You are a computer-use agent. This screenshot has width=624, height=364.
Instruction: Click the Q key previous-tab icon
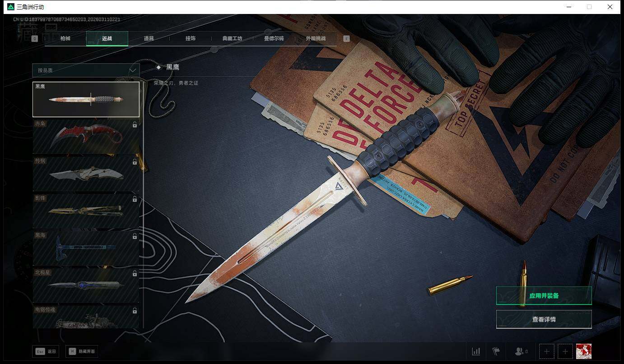click(34, 39)
